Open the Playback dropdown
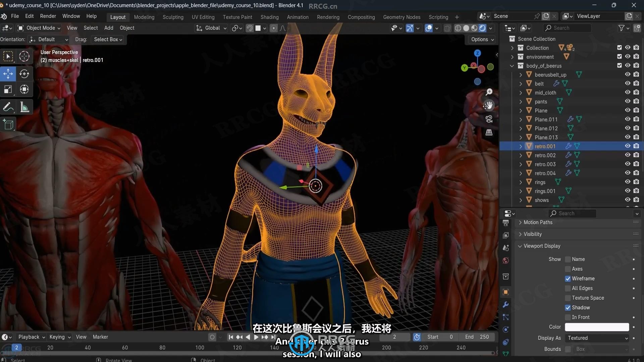 pyautogui.click(x=32, y=337)
